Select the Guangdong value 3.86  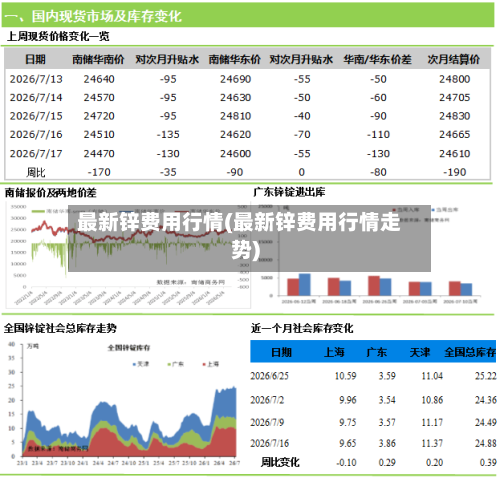click(x=387, y=443)
